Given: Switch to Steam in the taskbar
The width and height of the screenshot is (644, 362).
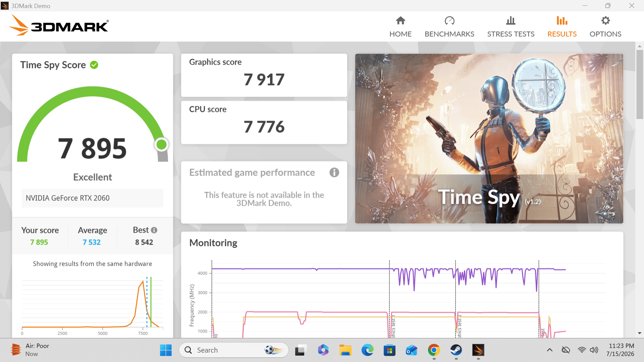Looking at the screenshot, I should pos(456,350).
